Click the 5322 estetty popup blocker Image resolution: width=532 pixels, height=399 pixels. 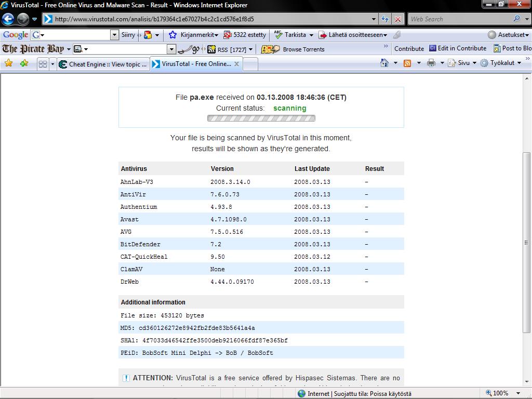click(245, 35)
